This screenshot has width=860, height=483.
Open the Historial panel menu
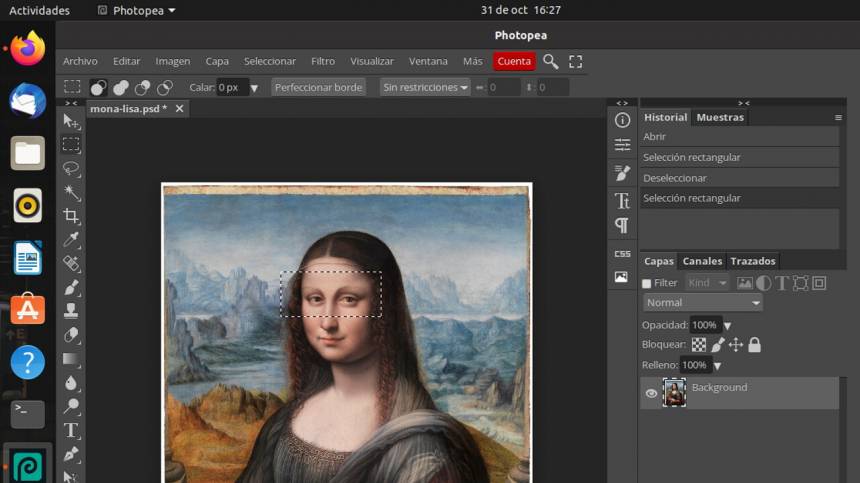tap(838, 117)
